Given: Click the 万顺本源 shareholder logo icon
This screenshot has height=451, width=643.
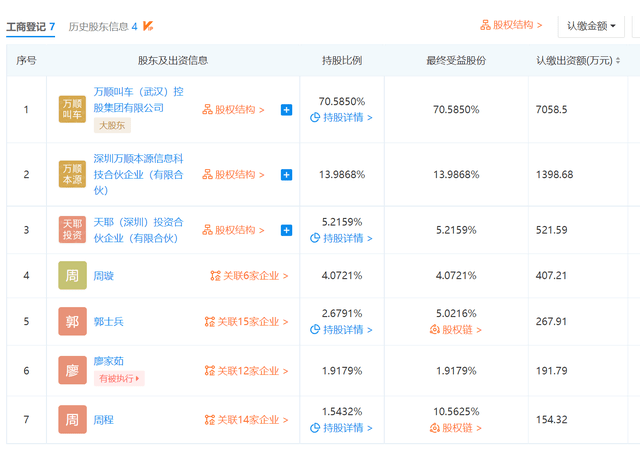Looking at the screenshot, I should point(73,174).
